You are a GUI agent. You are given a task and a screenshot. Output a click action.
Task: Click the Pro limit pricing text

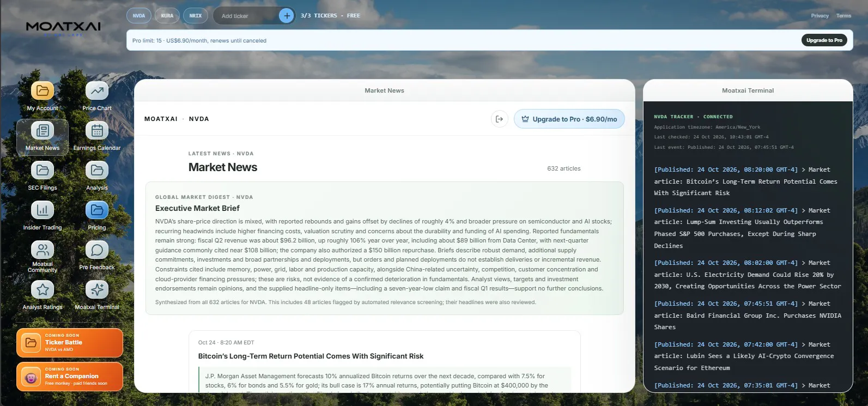(199, 40)
